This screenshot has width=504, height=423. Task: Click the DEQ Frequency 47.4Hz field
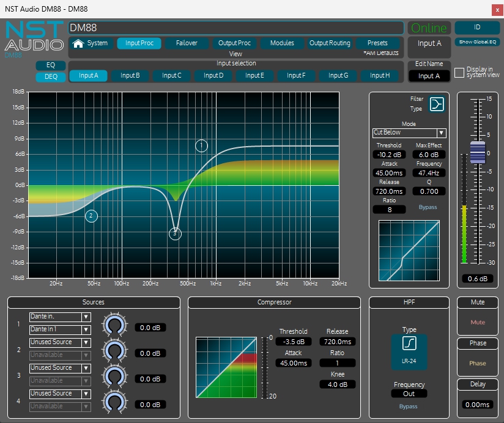pos(429,173)
